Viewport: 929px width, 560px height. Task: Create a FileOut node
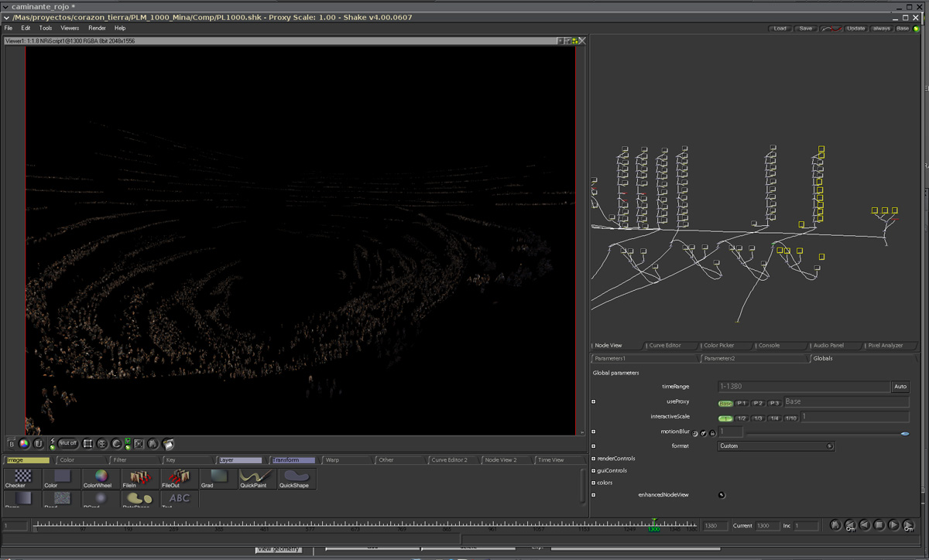click(178, 479)
